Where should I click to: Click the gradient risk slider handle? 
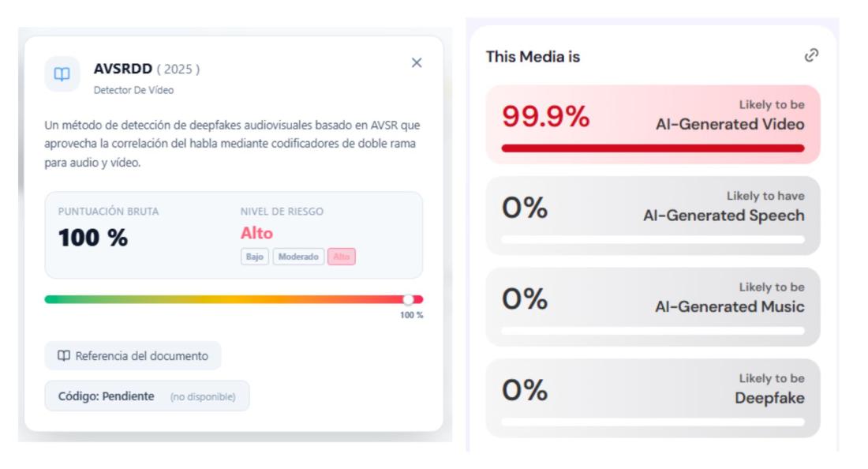[408, 299]
